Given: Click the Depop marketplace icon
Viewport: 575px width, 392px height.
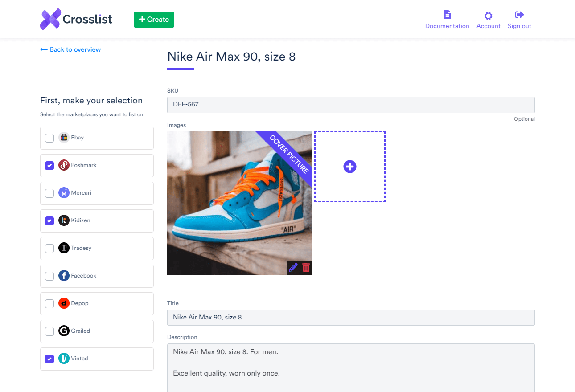Looking at the screenshot, I should tap(64, 303).
